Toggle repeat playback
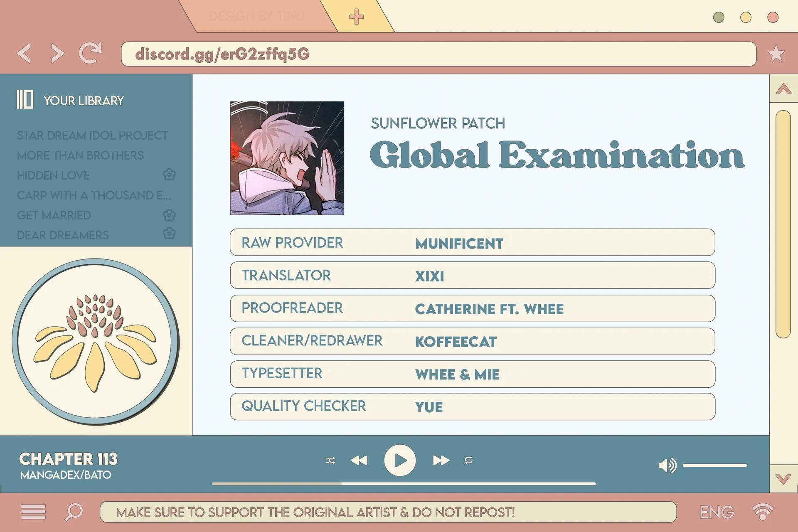Viewport: 798px width, 532px height. 468,460
